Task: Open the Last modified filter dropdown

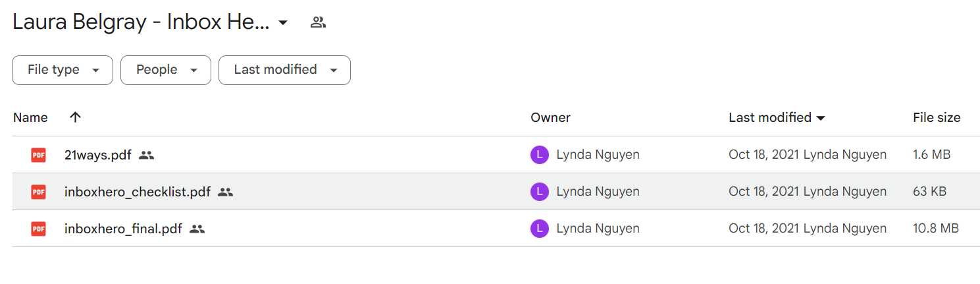Action: [x=284, y=70]
